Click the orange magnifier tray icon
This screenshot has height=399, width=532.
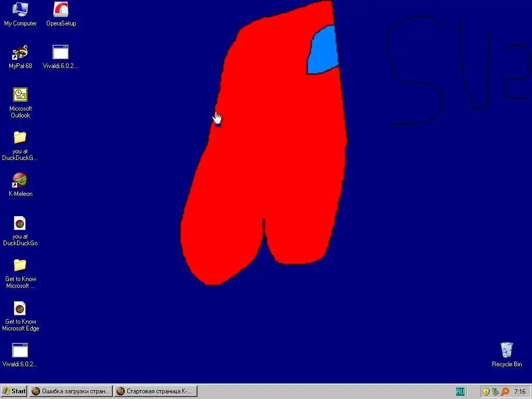(505, 392)
